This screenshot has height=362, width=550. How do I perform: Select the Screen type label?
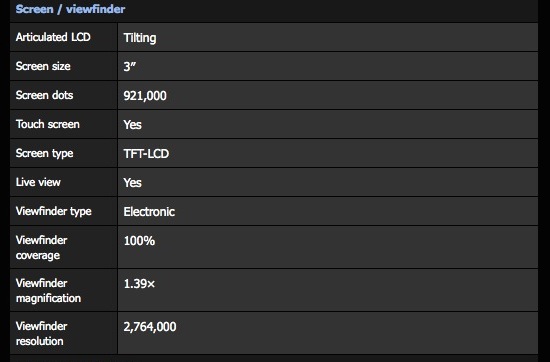(x=44, y=153)
